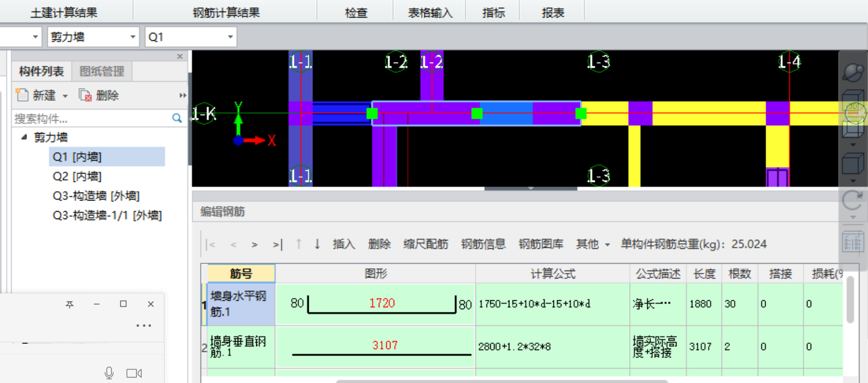This screenshot has width=868, height=383.
Task: Click the checklist display settings icon
Action: 853,242
